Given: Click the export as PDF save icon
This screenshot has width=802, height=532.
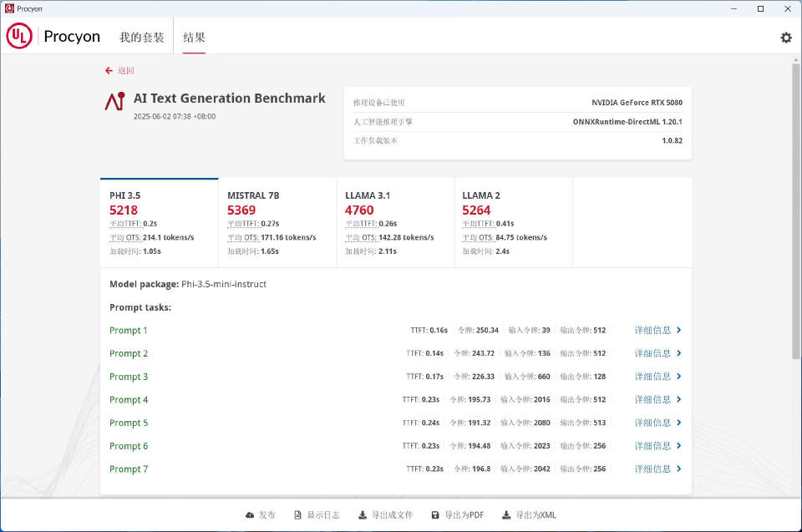Looking at the screenshot, I should 435,515.
